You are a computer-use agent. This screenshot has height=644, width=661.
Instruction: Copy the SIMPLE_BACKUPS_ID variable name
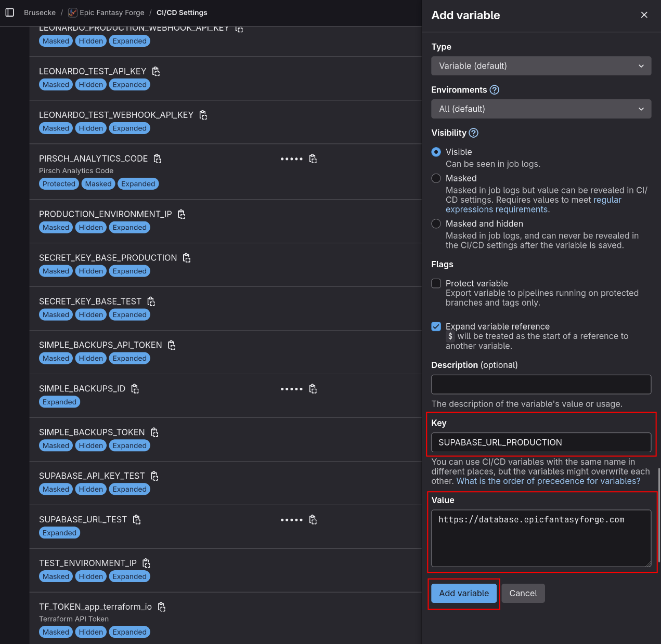click(x=135, y=388)
